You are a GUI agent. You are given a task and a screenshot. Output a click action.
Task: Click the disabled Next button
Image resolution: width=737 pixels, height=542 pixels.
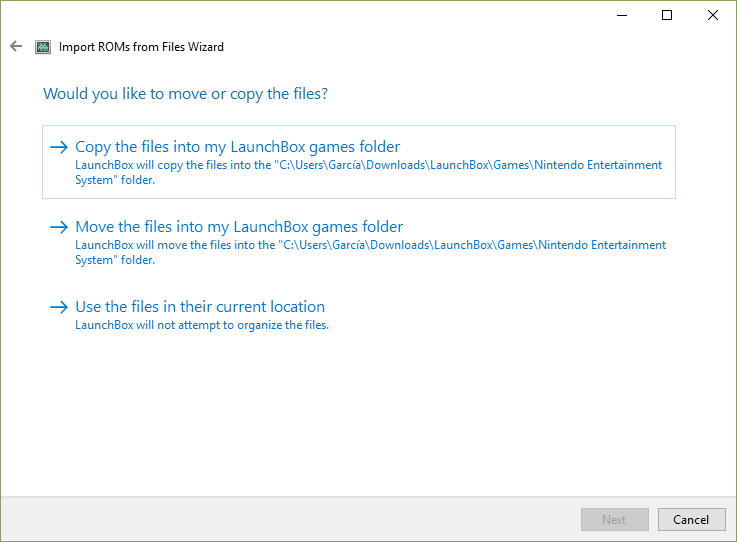pos(615,519)
